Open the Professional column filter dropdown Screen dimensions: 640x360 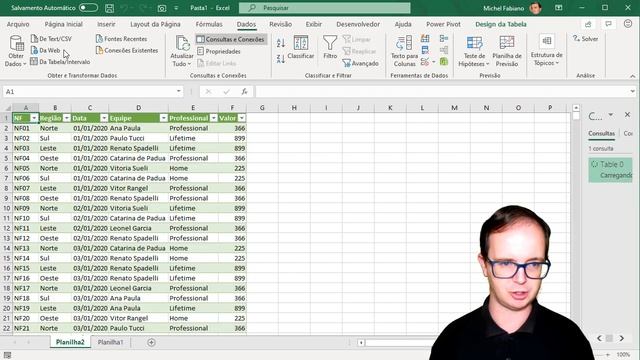coord(213,118)
